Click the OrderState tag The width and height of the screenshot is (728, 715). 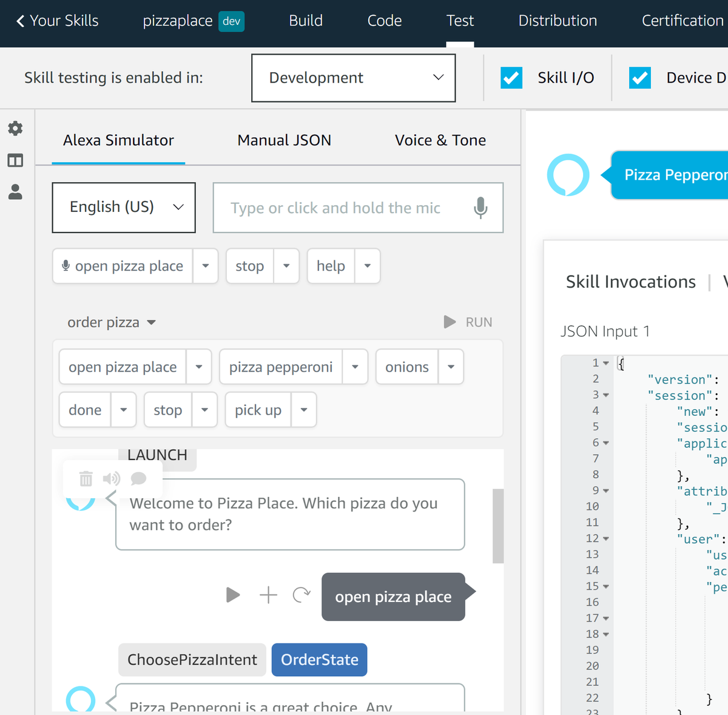click(x=320, y=660)
